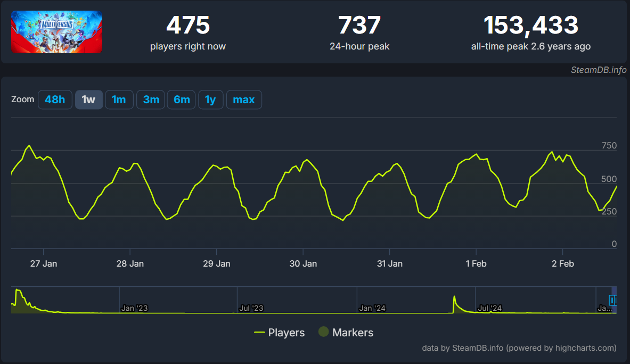This screenshot has height=364, width=630.
Task: Click the navigator range handle at right edge
Action: [x=613, y=300]
